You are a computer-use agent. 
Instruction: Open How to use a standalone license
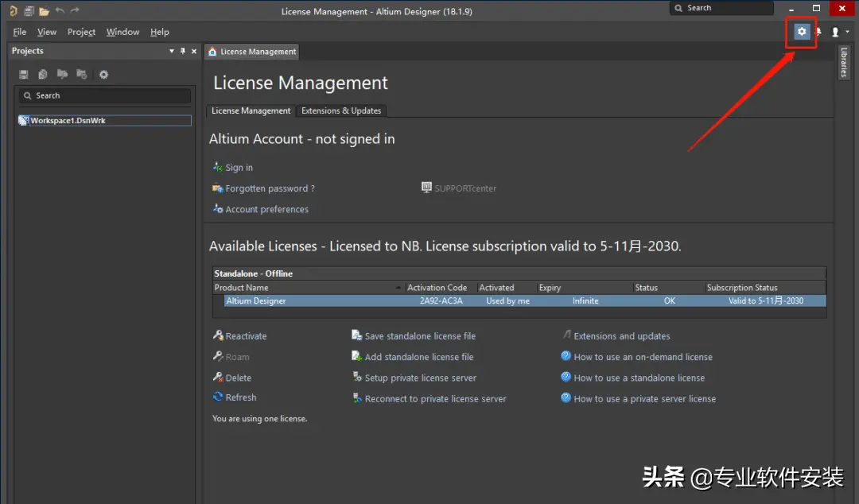click(639, 378)
